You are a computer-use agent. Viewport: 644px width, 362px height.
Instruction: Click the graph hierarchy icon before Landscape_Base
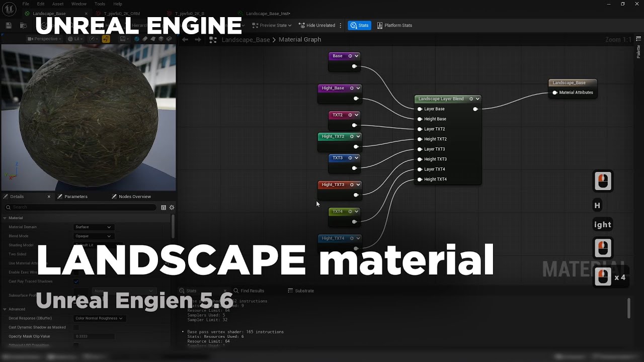[213, 39]
